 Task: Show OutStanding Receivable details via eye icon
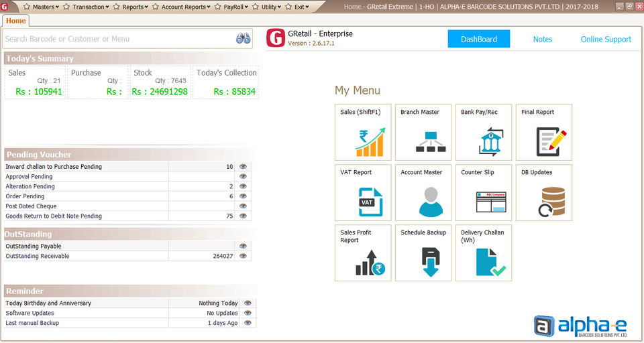(x=243, y=256)
